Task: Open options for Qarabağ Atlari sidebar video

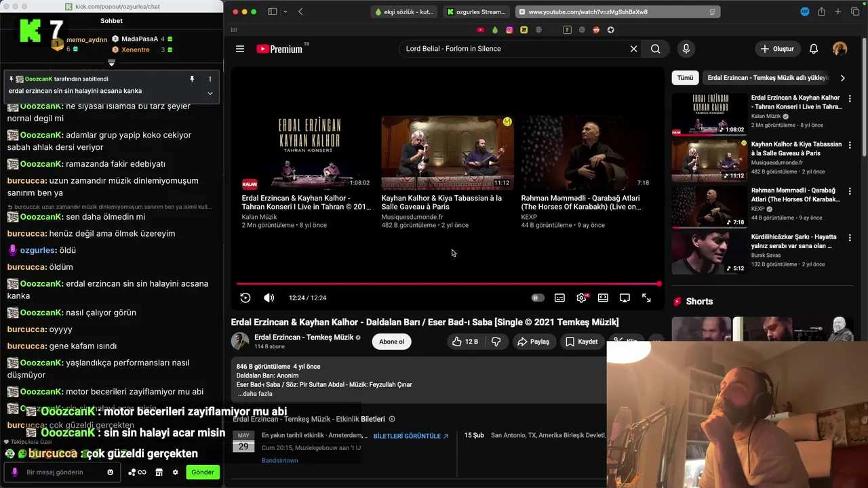Action: click(850, 191)
